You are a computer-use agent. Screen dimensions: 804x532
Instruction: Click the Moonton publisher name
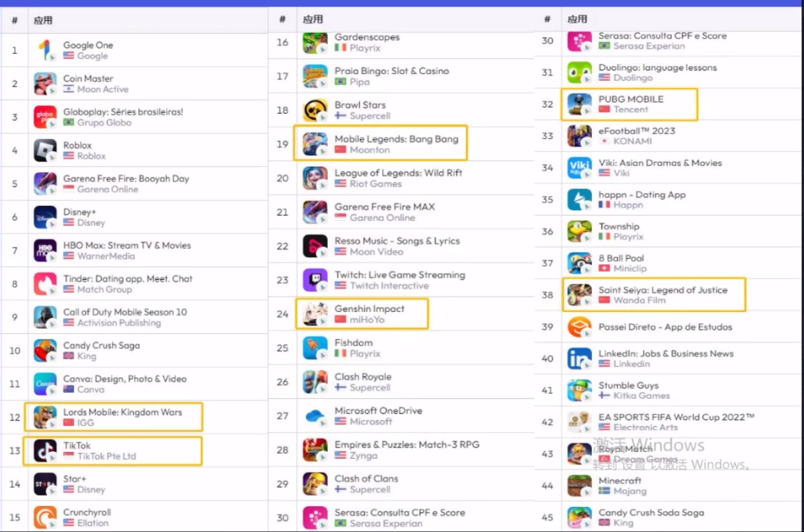click(369, 150)
